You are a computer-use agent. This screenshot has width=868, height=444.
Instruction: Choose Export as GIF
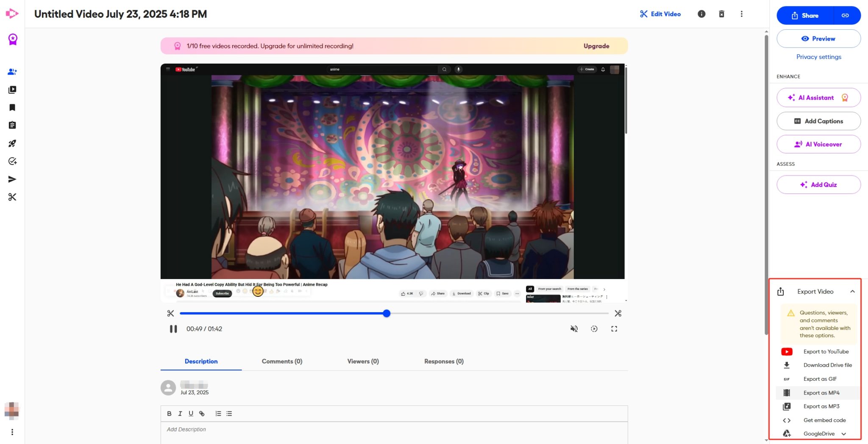point(820,378)
